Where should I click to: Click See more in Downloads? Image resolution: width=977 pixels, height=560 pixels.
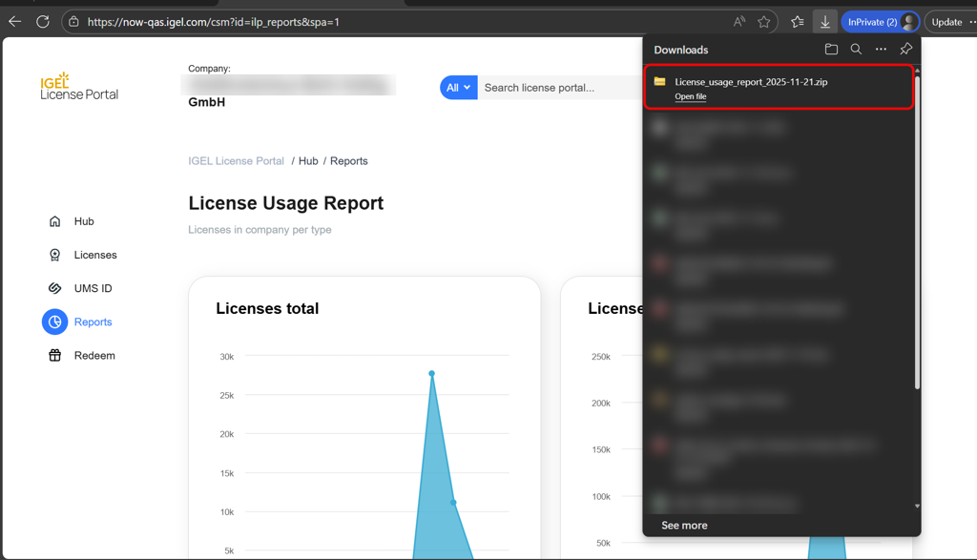pyautogui.click(x=684, y=526)
